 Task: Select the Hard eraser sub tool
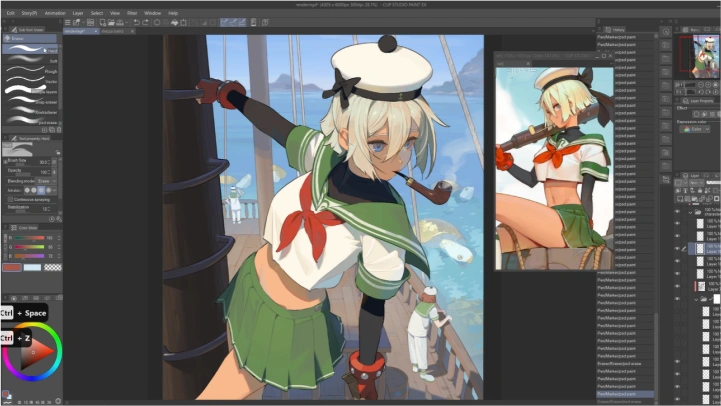(30, 49)
